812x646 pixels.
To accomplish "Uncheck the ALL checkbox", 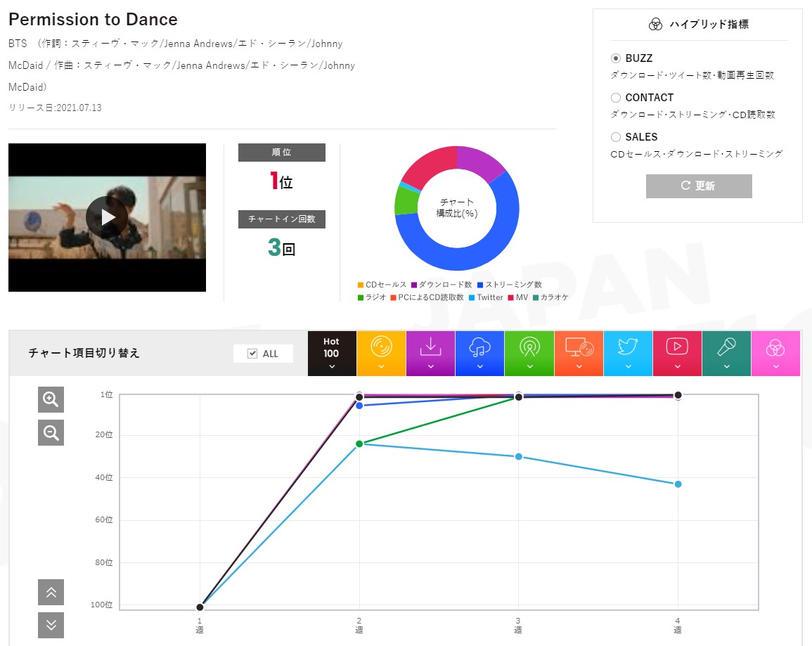I will pyautogui.click(x=252, y=354).
